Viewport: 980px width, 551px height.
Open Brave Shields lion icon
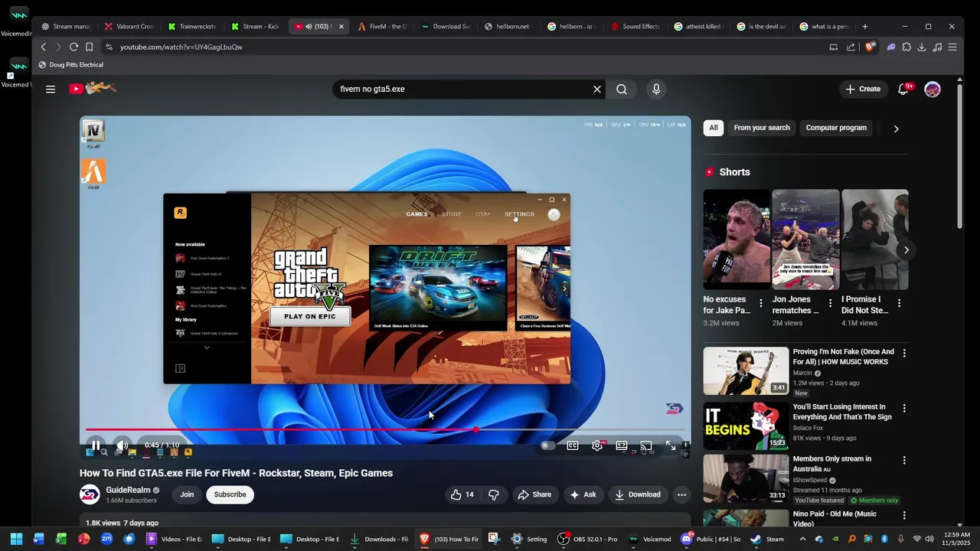coord(870,47)
